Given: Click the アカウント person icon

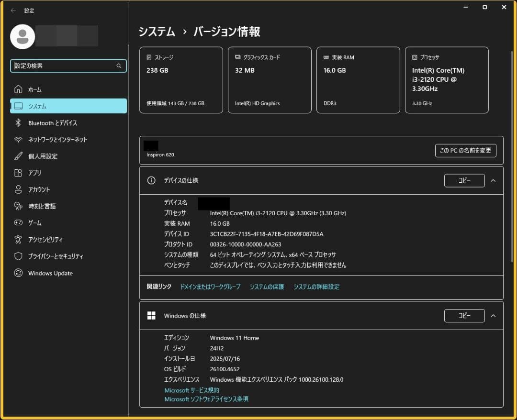Looking at the screenshot, I should pos(19,189).
